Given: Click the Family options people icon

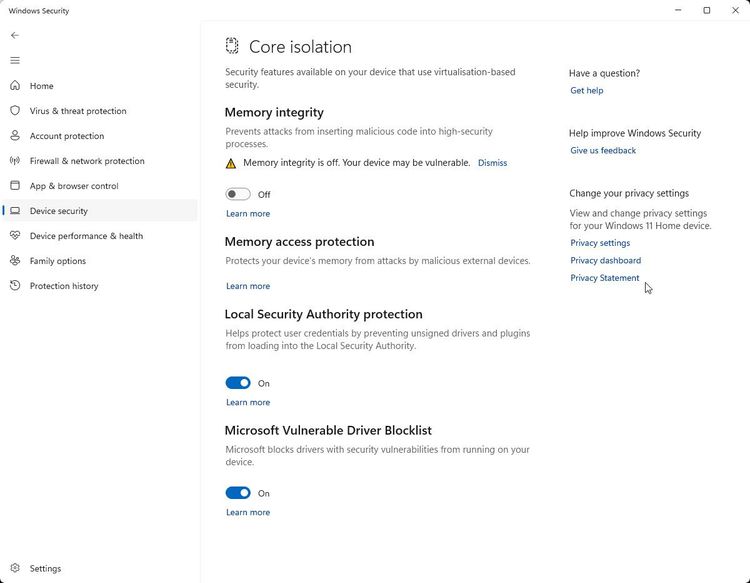Looking at the screenshot, I should [x=15, y=261].
